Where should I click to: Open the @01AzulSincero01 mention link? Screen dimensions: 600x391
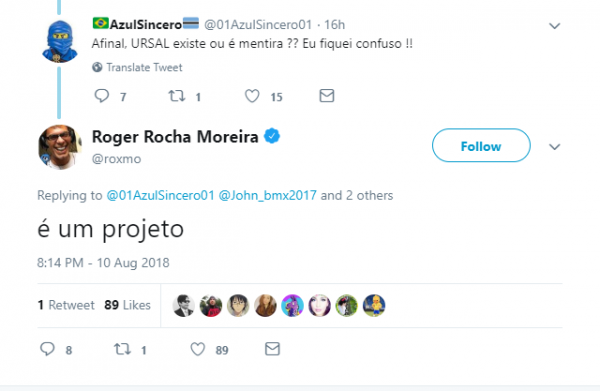point(160,196)
